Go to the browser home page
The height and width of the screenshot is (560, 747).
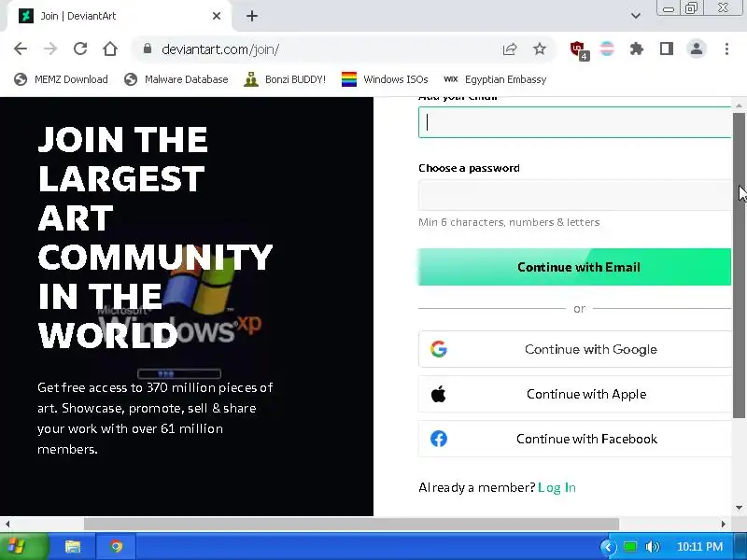[110, 49]
